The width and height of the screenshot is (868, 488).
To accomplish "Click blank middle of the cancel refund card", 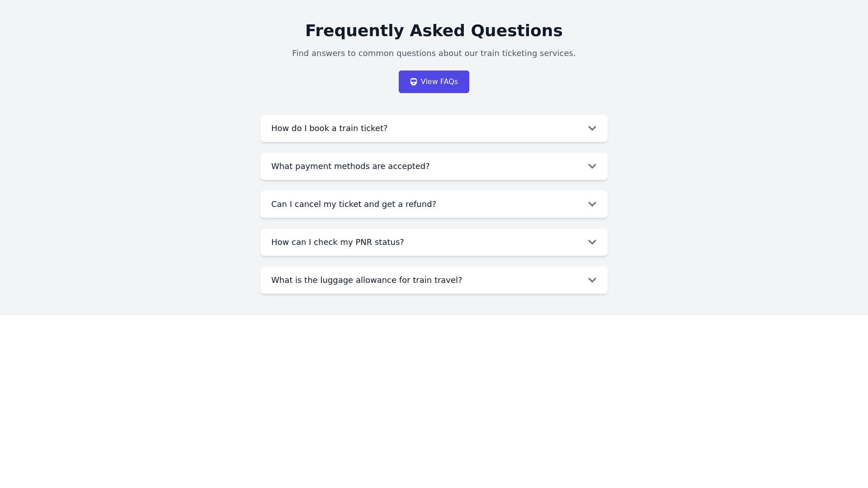I will [x=511, y=204].
